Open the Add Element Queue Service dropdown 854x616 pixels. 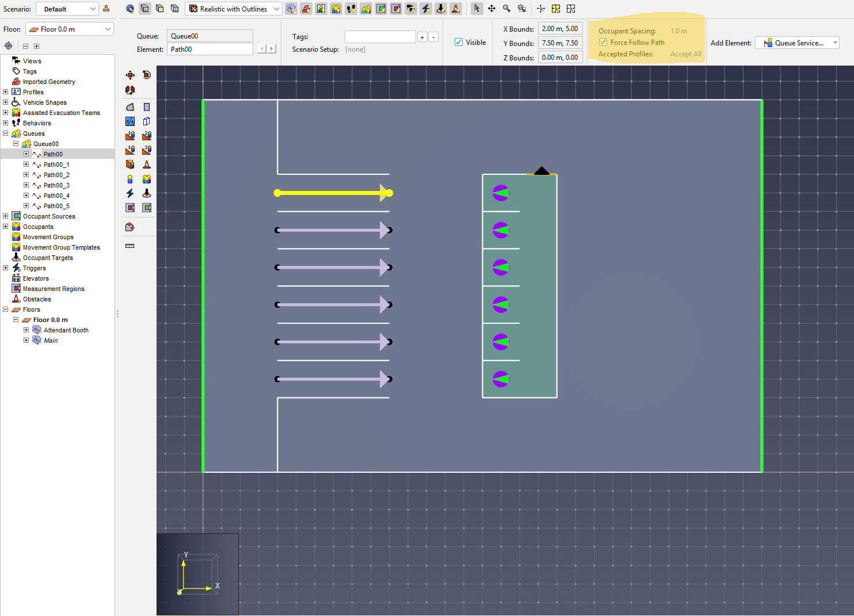(x=797, y=43)
